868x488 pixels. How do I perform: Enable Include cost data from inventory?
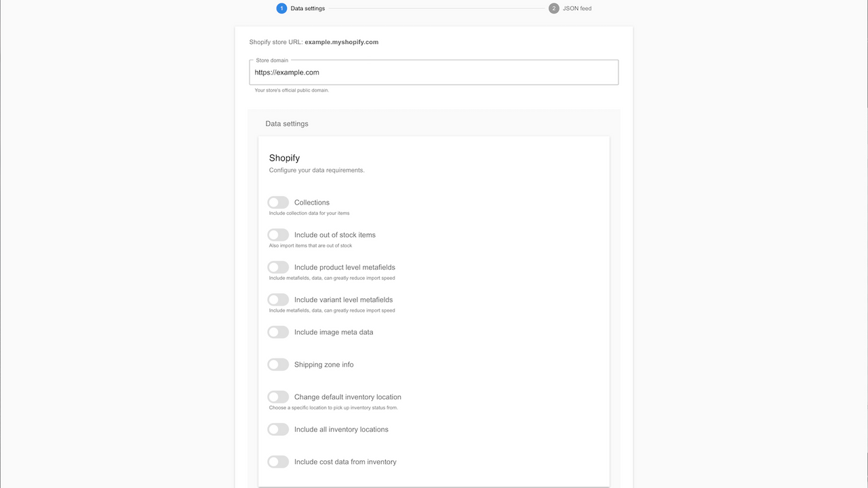click(x=277, y=462)
